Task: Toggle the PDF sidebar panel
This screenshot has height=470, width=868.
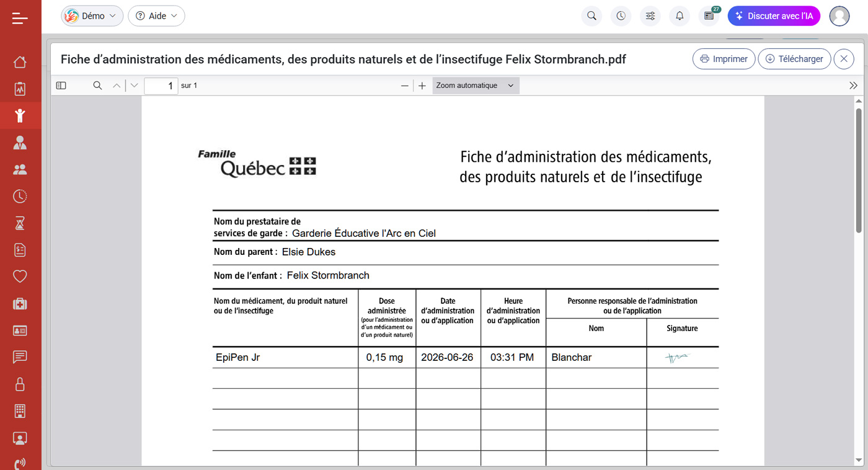Action: [61, 86]
